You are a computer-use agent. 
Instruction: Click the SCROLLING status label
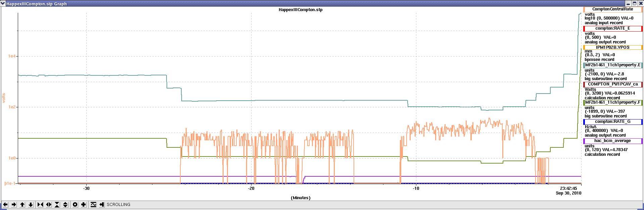click(x=119, y=205)
